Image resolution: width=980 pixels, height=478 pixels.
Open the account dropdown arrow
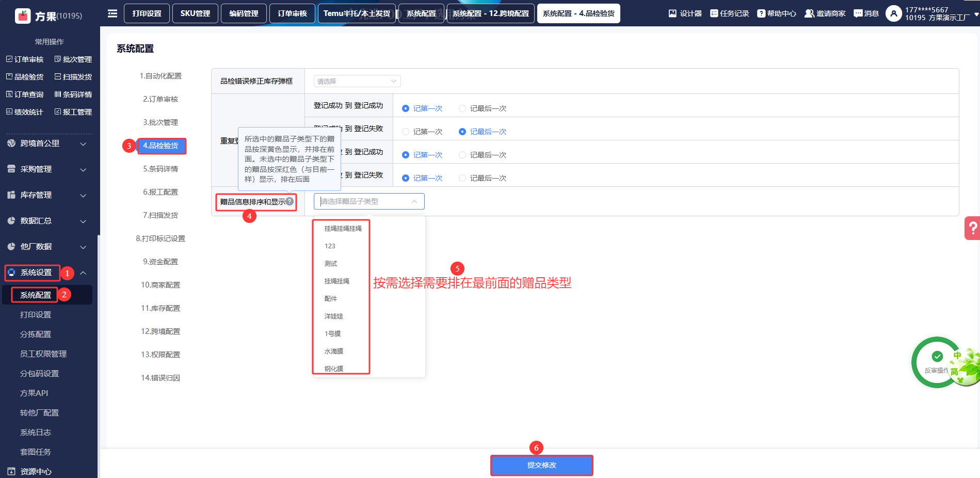click(976, 14)
